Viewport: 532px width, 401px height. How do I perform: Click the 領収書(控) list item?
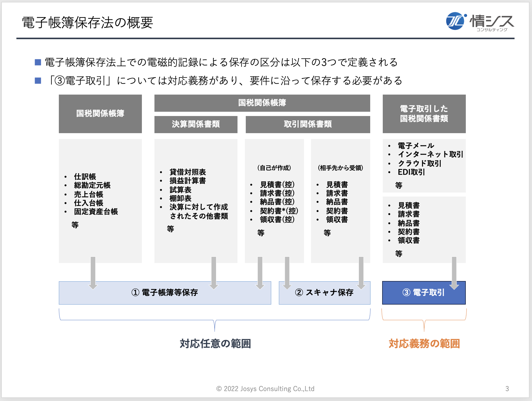coord(277,219)
